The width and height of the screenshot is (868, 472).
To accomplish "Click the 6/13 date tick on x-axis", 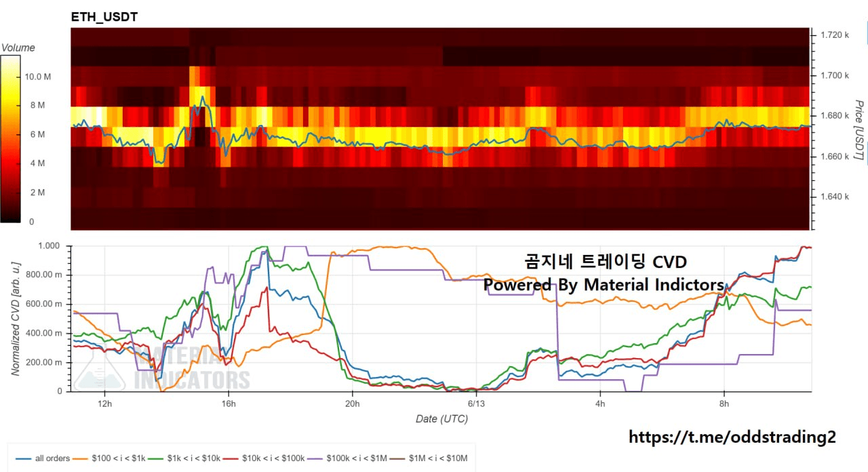I will point(476,404).
